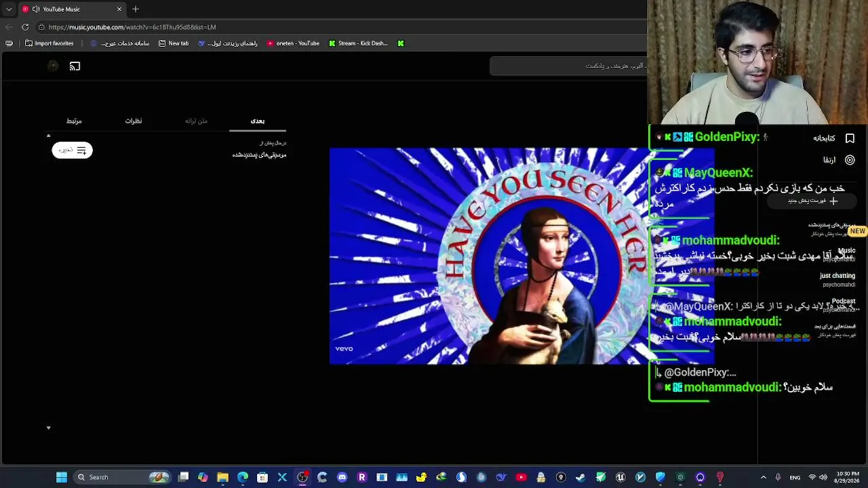This screenshot has height=488, width=868.
Task: Open the Steam taskbar icon
Action: (x=580, y=477)
